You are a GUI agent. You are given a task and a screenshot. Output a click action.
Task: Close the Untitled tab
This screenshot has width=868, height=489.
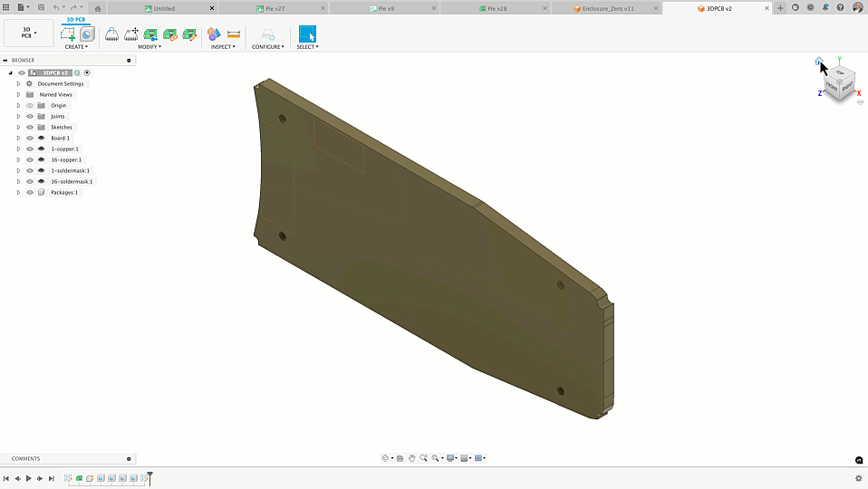(x=211, y=8)
